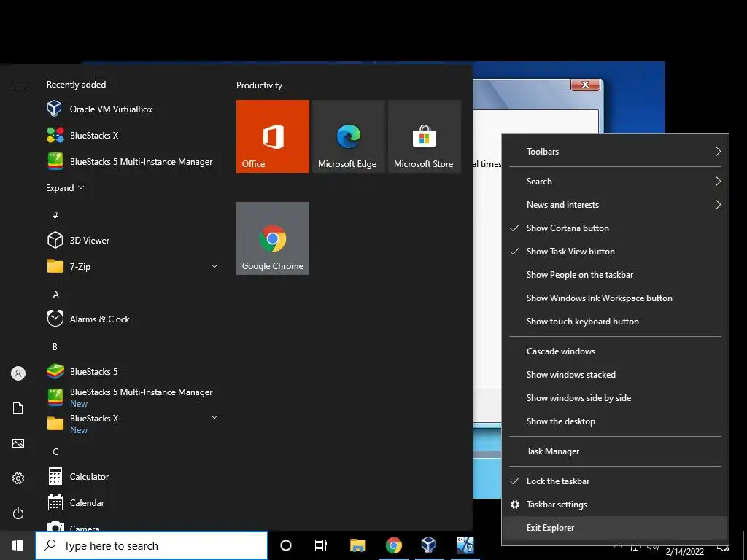Open Settings gear in Start sidebar

(x=18, y=478)
